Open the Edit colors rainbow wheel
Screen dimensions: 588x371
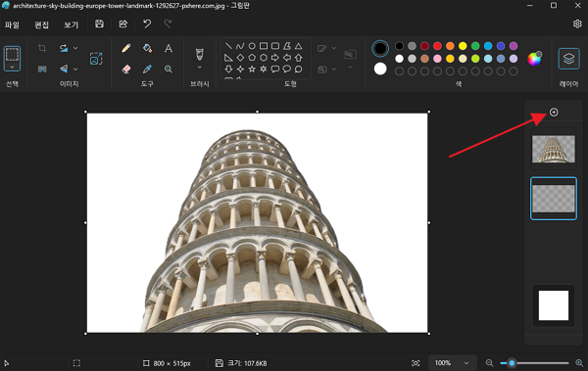534,59
